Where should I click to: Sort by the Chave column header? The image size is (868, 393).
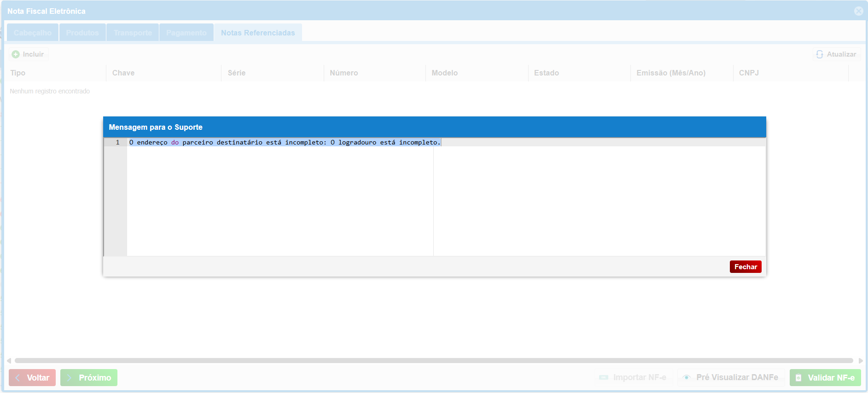(x=123, y=73)
